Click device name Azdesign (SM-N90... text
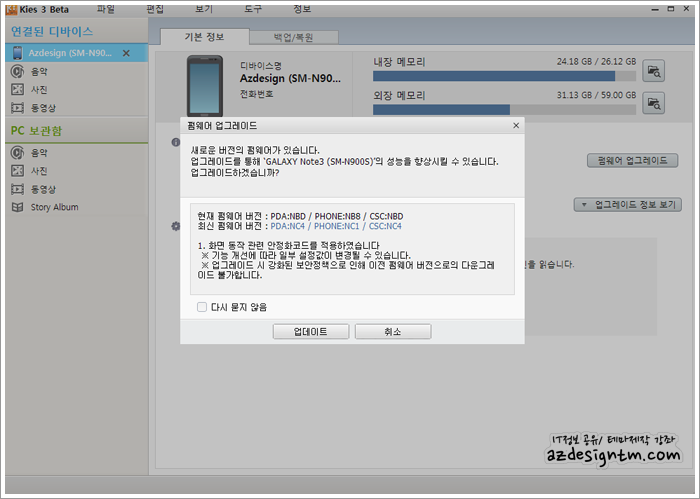The width and height of the screenshot is (700, 499). coord(290,79)
